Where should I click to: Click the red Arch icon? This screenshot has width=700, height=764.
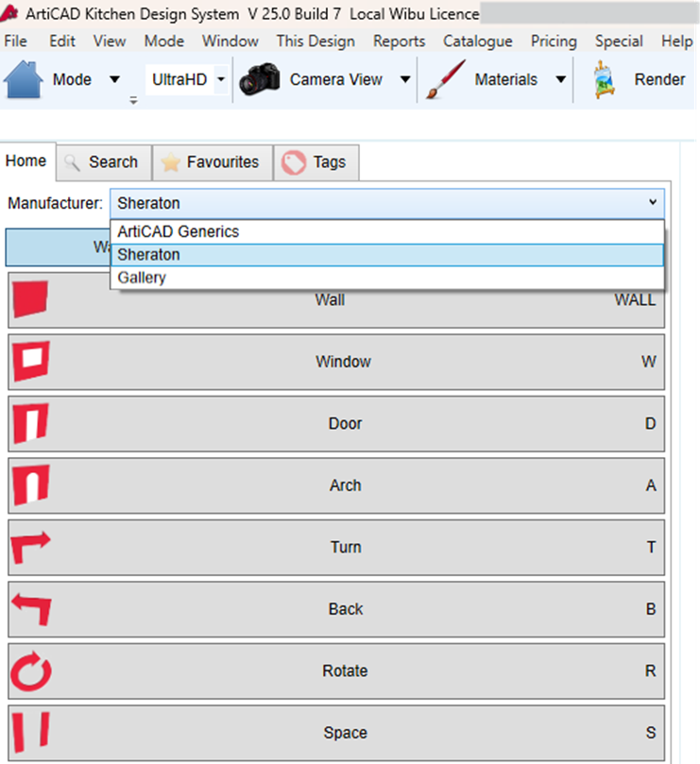coord(30,485)
